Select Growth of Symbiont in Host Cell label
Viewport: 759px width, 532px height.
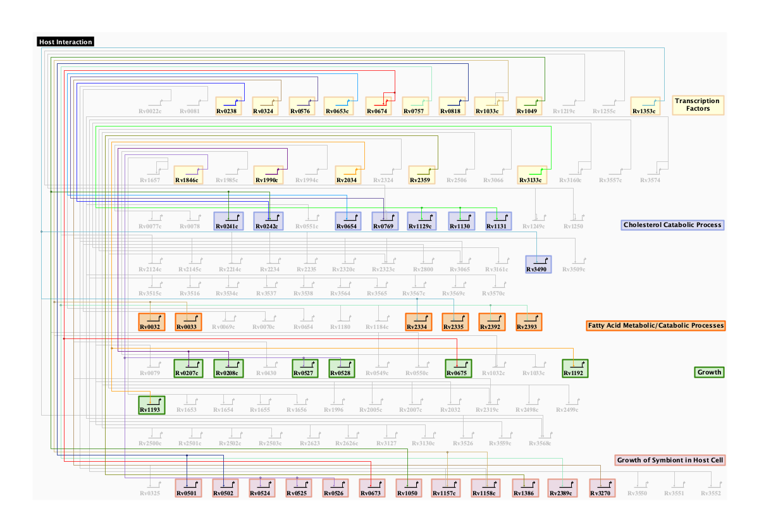[x=670, y=460]
